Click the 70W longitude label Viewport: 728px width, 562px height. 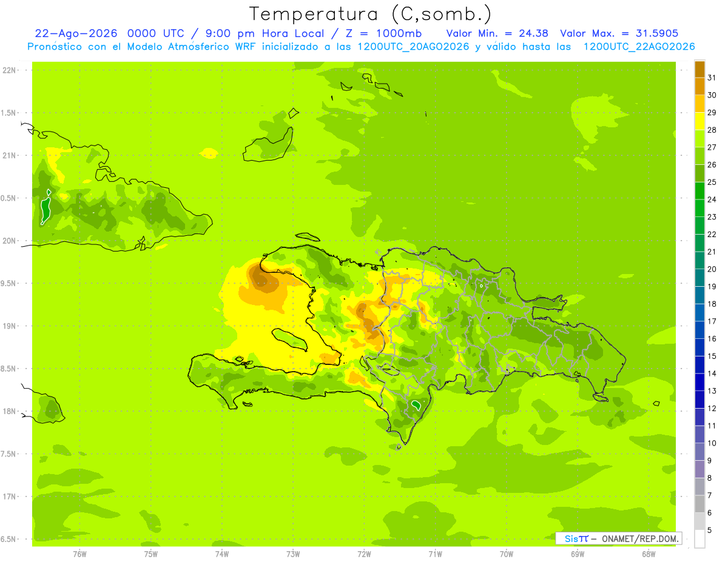[507, 554]
